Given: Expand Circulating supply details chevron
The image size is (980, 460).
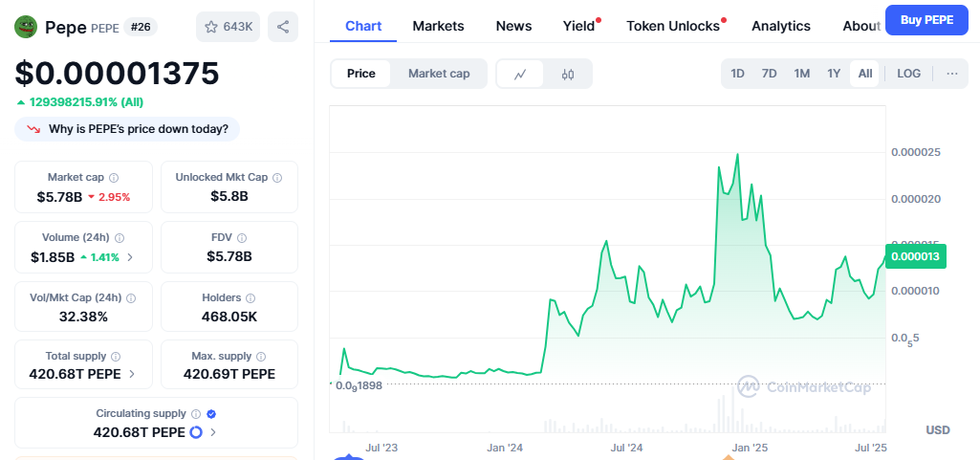Looking at the screenshot, I should 213,432.
